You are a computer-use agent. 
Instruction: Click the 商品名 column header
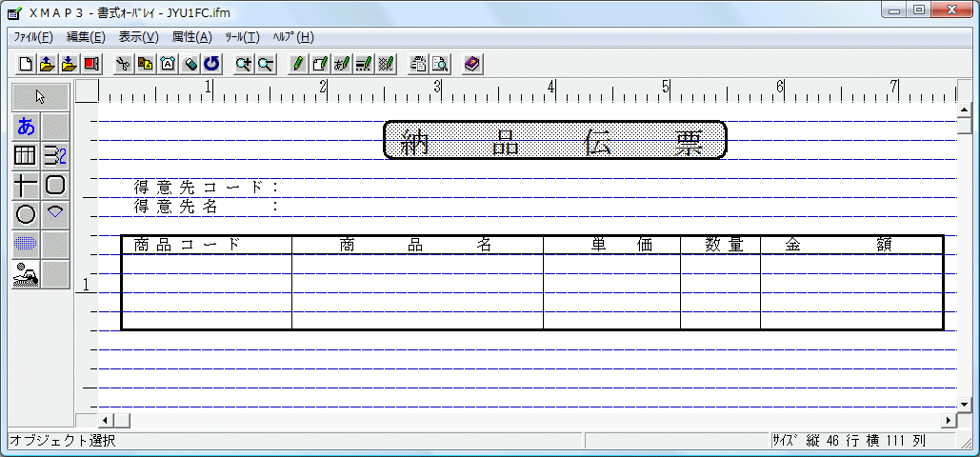click(x=416, y=245)
